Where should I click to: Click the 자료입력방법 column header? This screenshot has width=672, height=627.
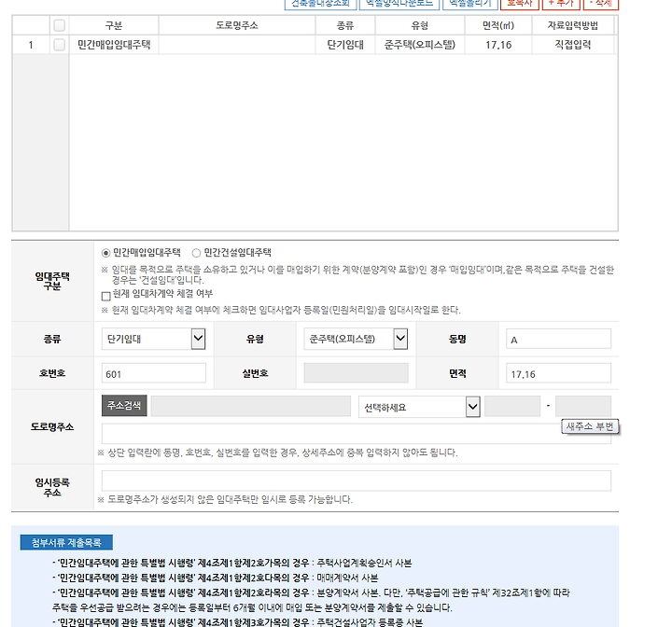573,25
